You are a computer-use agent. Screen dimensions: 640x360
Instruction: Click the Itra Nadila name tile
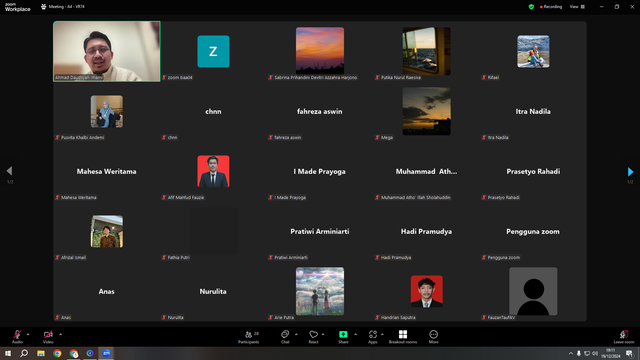pyautogui.click(x=533, y=111)
